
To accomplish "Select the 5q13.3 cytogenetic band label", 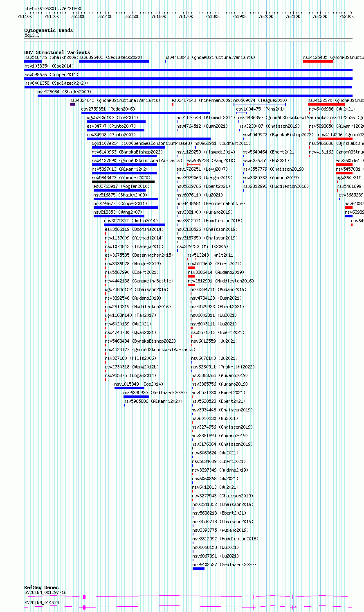I will 32,36.
